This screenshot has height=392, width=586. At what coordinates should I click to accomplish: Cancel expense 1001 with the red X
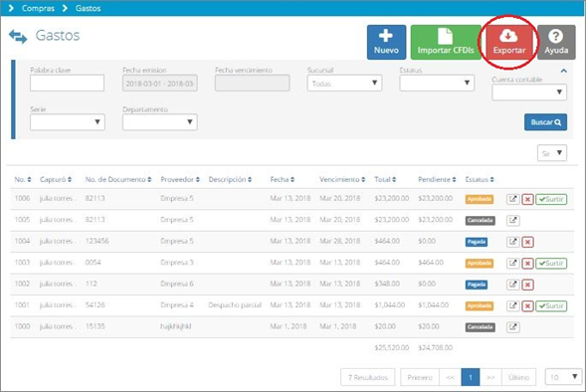pos(527,306)
